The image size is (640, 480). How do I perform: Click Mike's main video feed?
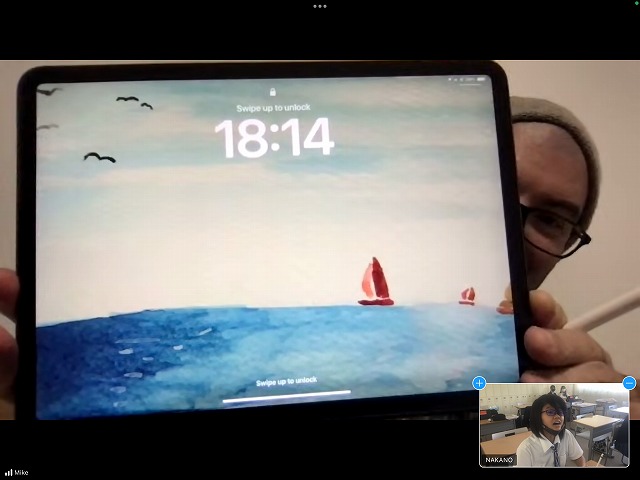click(320, 240)
